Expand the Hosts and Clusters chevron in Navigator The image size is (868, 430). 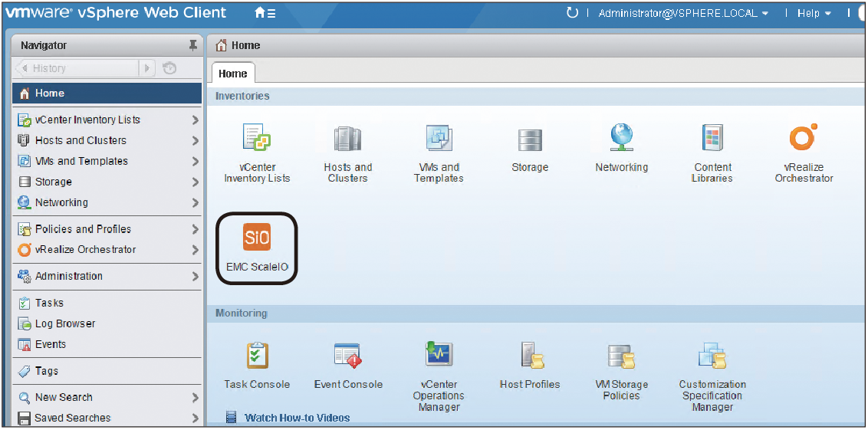pyautogui.click(x=195, y=140)
